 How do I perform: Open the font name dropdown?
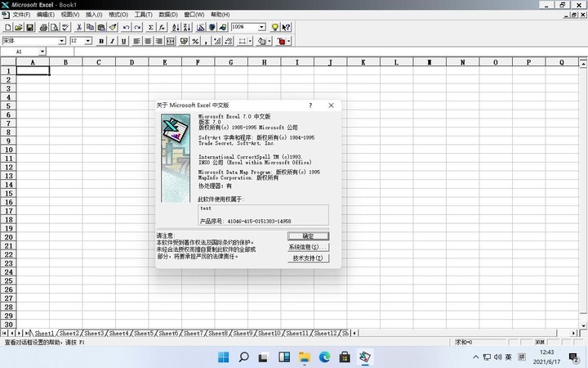click(x=62, y=41)
